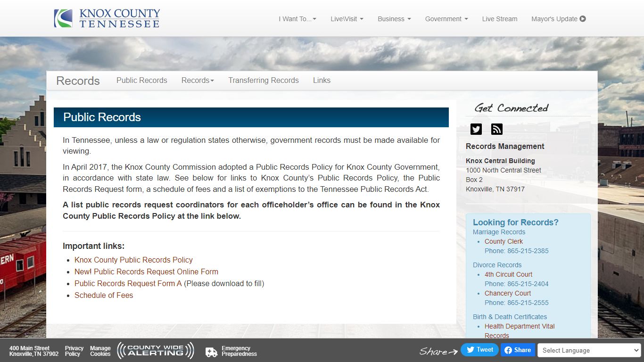Open the Privacy Policy footer link
This screenshot has width=644, height=362.
coord(74,351)
